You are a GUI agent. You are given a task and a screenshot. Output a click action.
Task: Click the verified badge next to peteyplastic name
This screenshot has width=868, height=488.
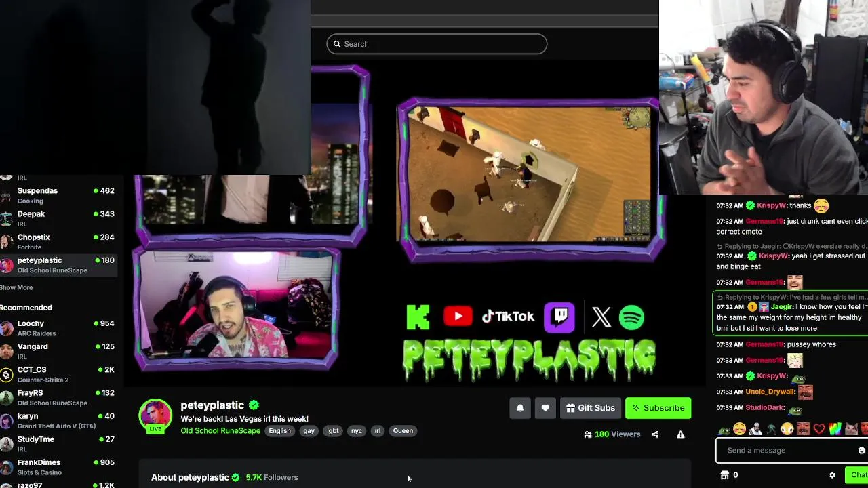tap(254, 405)
